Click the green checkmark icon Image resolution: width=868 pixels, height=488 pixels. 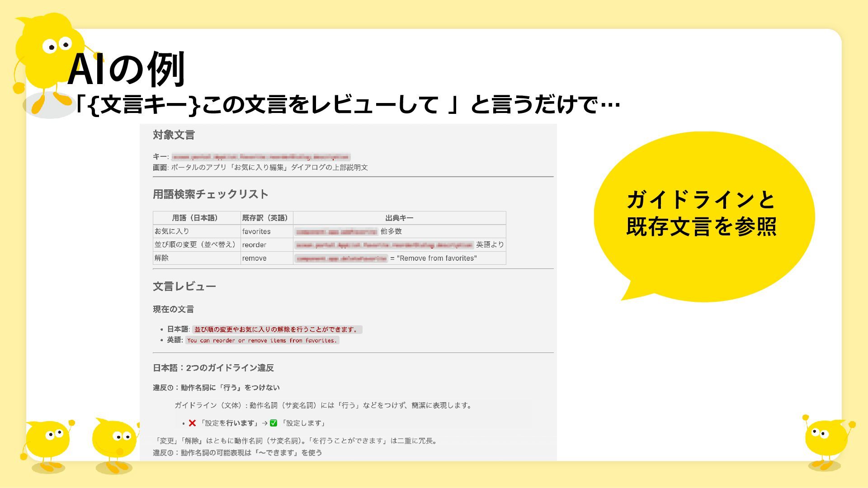click(x=274, y=423)
